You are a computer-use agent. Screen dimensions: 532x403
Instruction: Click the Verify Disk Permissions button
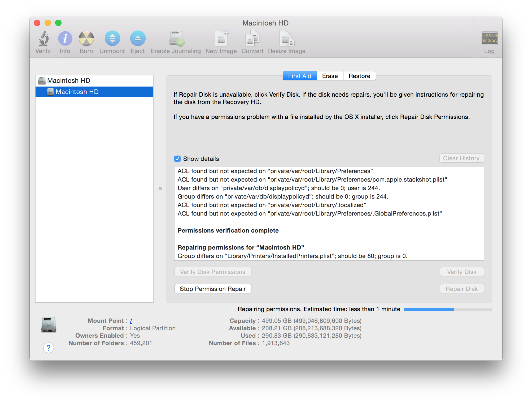click(213, 272)
